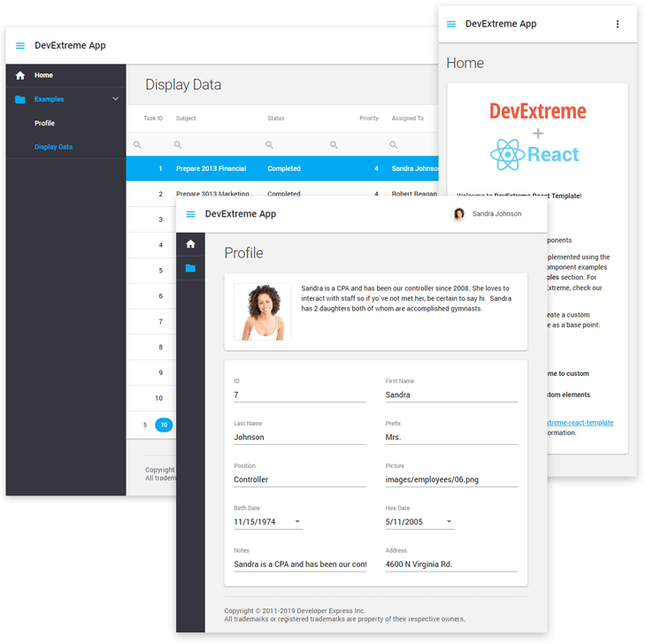Select task row number 10
Screen dimensions: 646x644
click(151, 399)
